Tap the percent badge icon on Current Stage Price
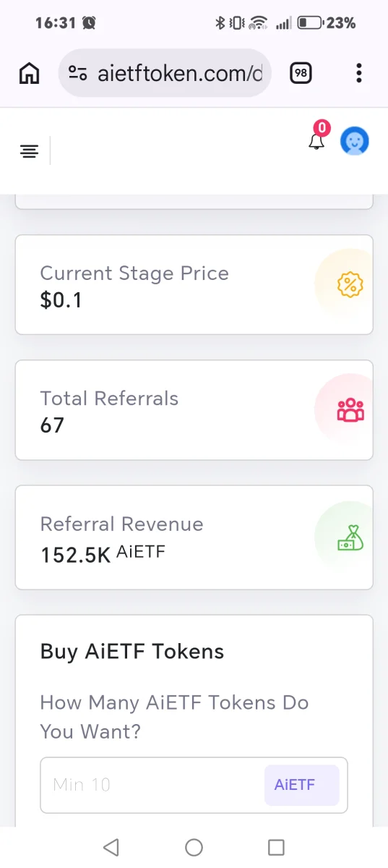 pyautogui.click(x=350, y=284)
